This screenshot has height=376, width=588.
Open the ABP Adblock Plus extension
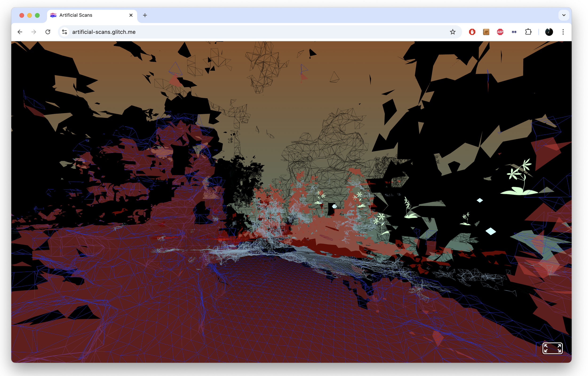[x=500, y=32]
